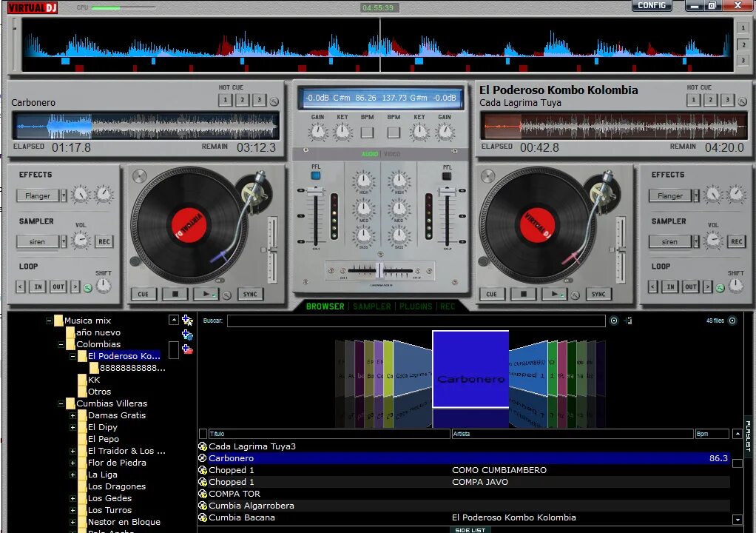The width and height of the screenshot is (756, 533).
Task: Open the left Flanger effect dropdown
Action: point(64,195)
